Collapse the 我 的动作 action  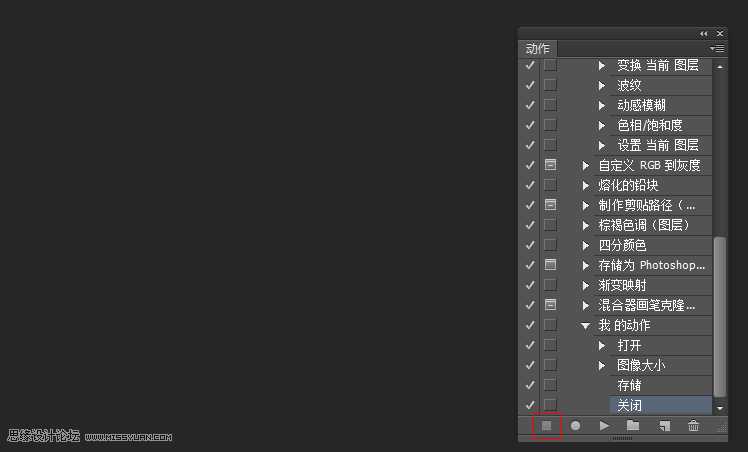tap(586, 325)
